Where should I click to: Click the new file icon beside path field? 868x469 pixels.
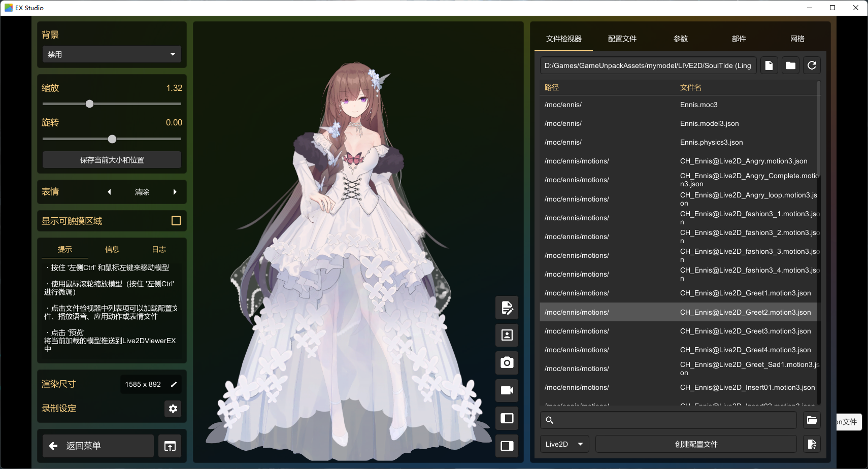[769, 65]
